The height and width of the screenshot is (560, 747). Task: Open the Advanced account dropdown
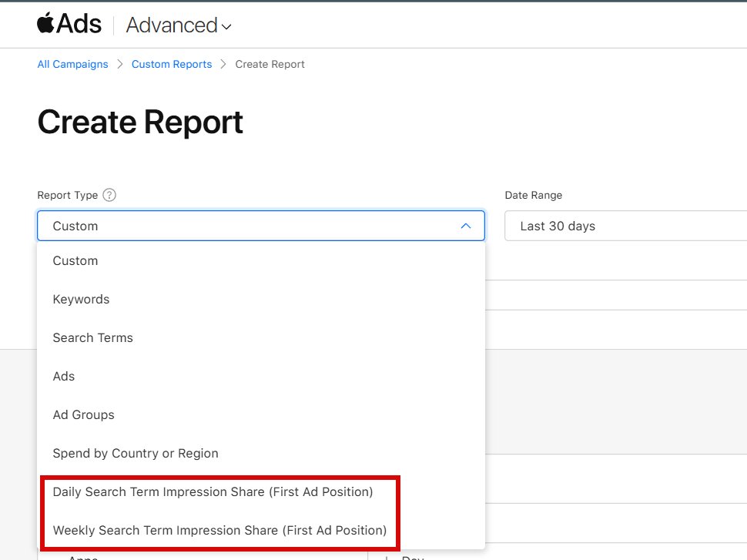click(179, 25)
